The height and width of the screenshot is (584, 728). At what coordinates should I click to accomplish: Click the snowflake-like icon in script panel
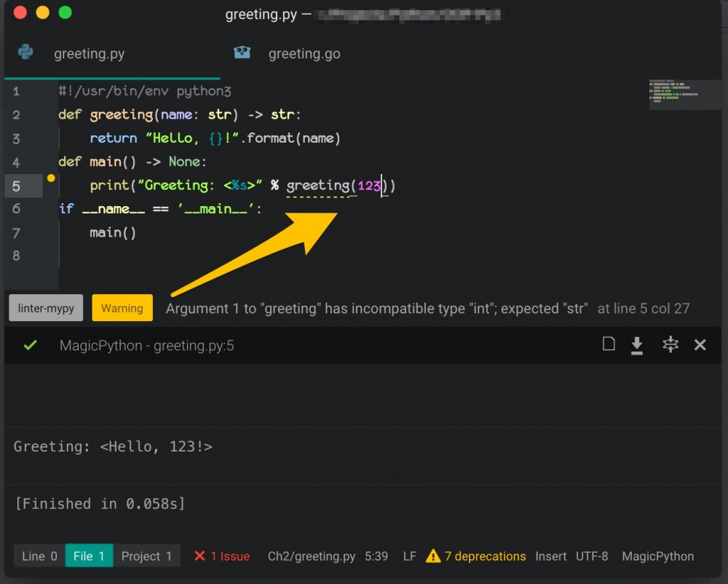click(x=670, y=344)
